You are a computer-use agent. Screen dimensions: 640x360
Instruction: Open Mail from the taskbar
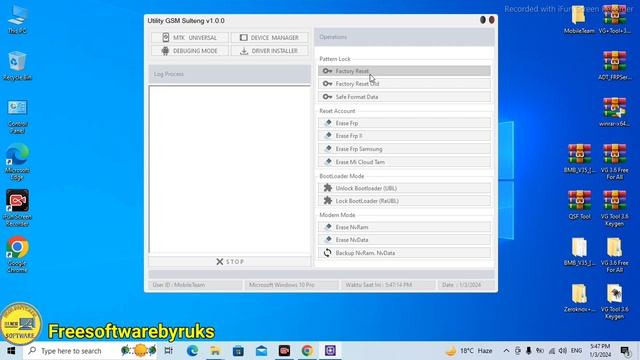pos(261,351)
